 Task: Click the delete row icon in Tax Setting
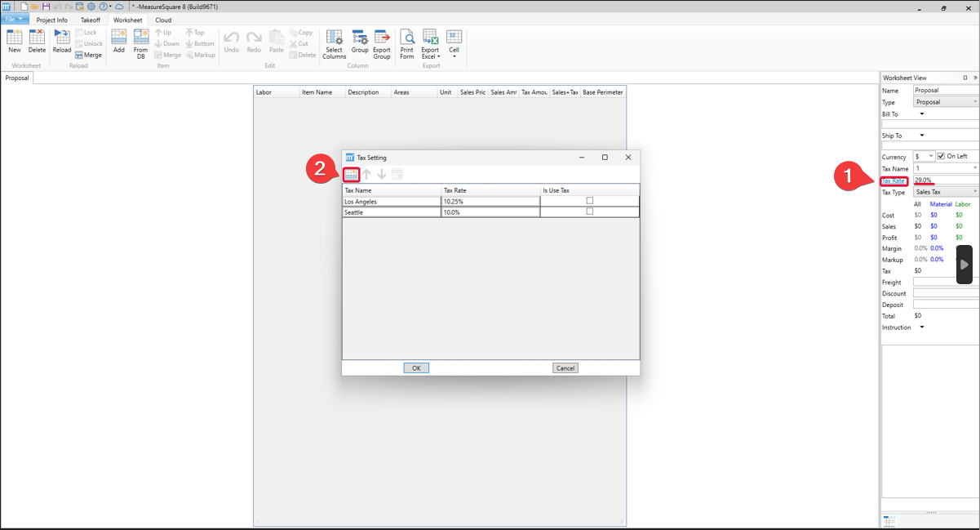[397, 174]
